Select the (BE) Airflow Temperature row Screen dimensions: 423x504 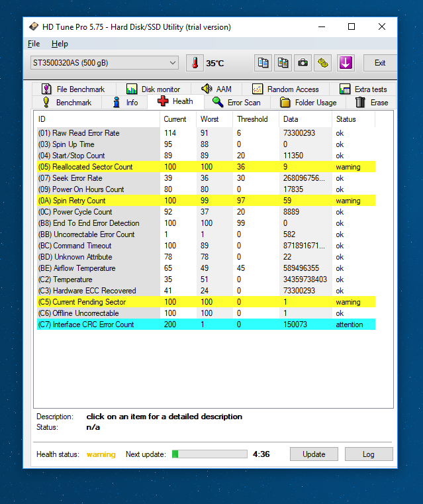(x=206, y=268)
